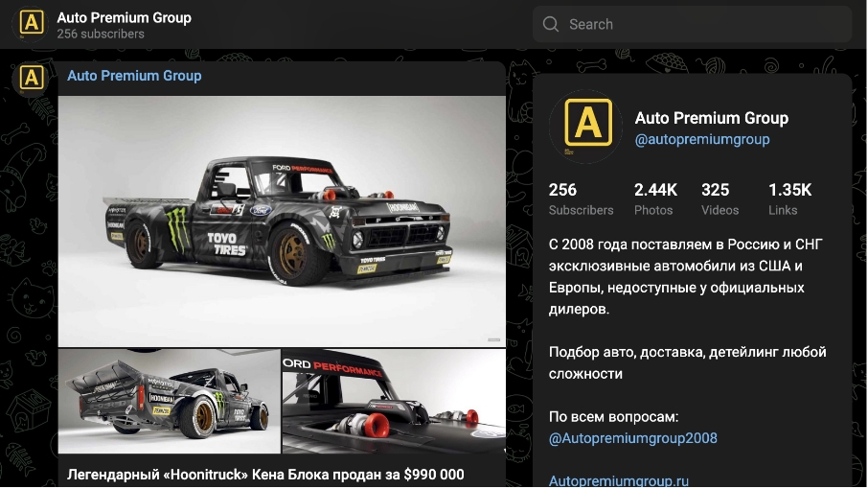Select the 2.44K Photos stat
This screenshot has width=868, height=489.
[x=655, y=199]
